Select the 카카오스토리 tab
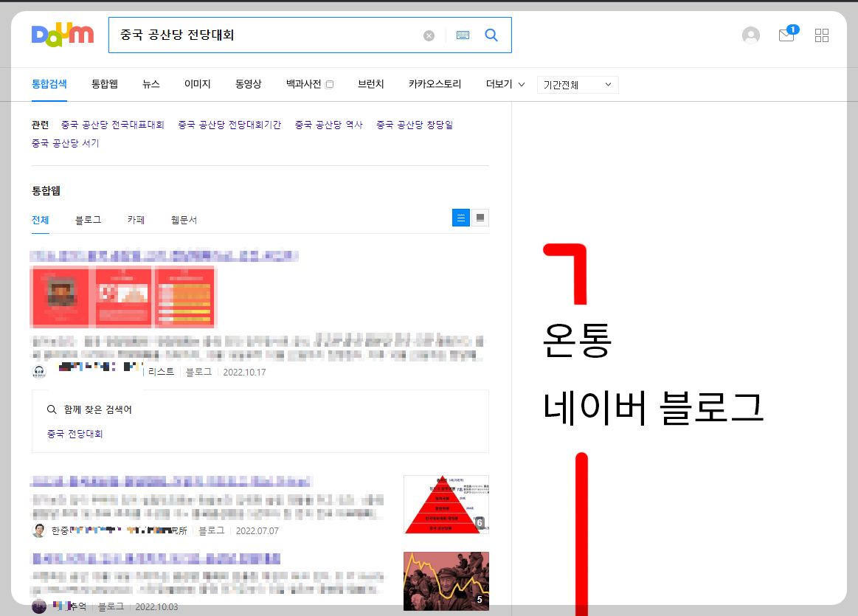 (x=435, y=84)
